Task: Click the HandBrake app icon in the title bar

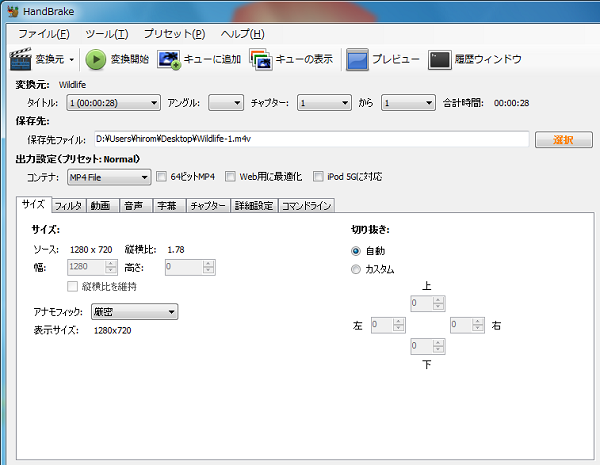Action: pos(13,11)
